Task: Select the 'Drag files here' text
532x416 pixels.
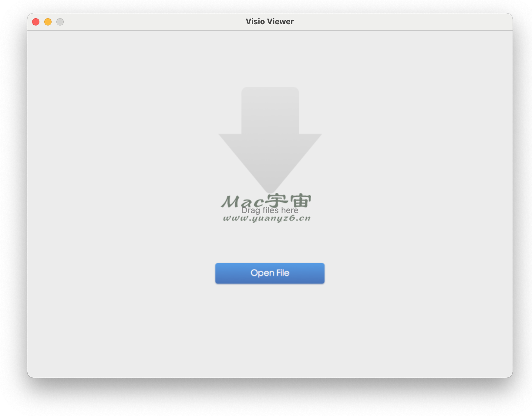Action: (270, 210)
